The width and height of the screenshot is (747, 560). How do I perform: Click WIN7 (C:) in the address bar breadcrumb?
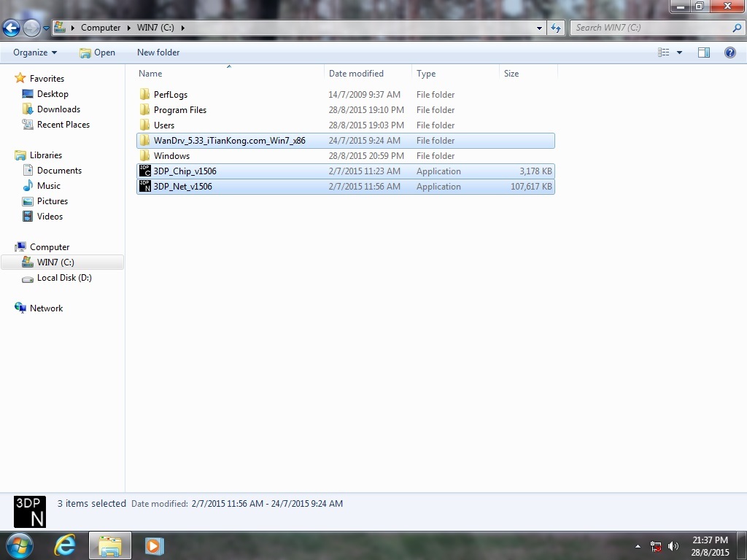coord(155,28)
